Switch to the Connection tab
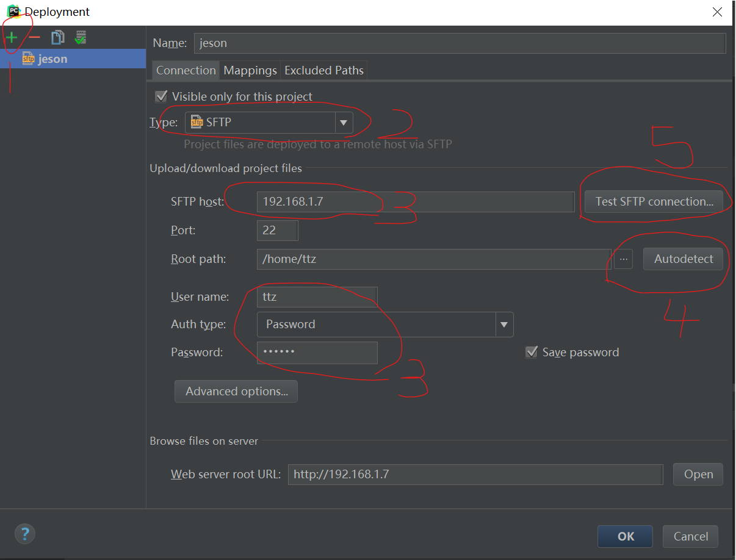The image size is (736, 560). point(186,70)
